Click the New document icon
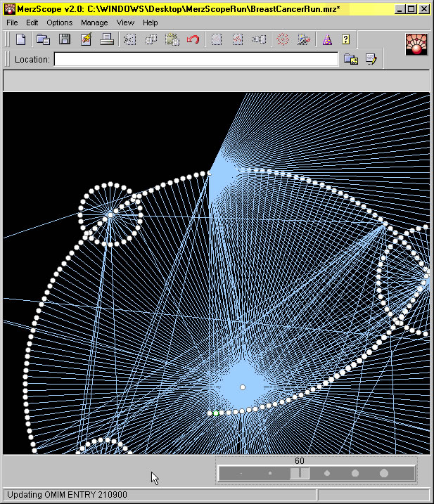The width and height of the screenshot is (434, 504). coord(21,39)
